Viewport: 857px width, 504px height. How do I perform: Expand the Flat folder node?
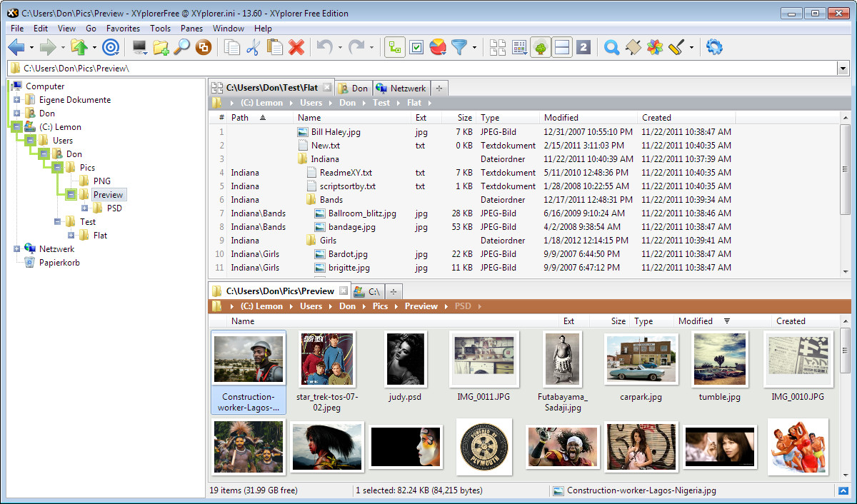tap(71, 236)
